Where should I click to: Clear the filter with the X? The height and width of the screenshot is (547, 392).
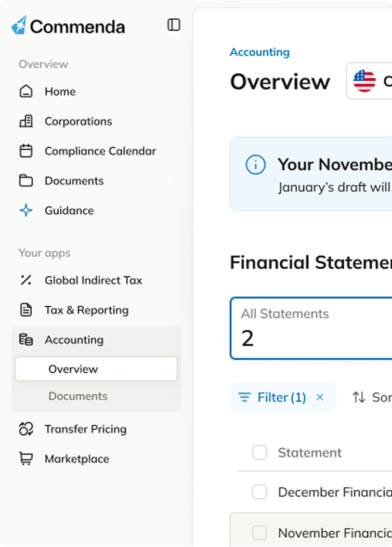(x=320, y=397)
